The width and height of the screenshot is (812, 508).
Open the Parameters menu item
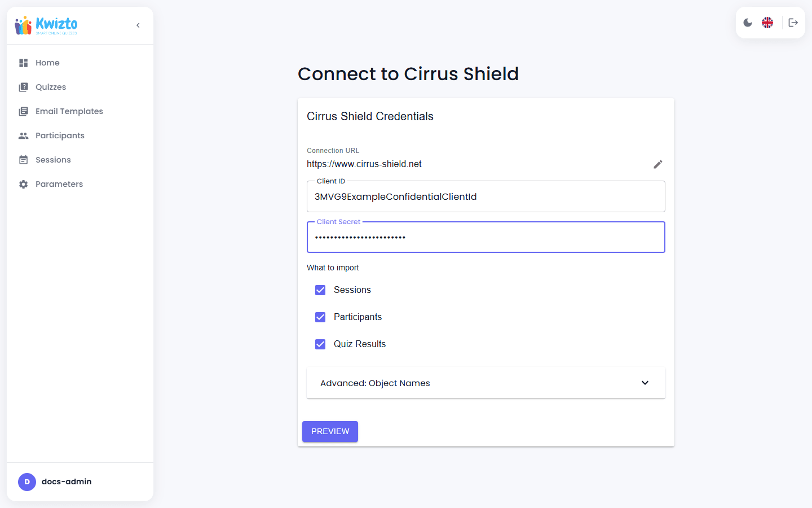(x=80, y=184)
